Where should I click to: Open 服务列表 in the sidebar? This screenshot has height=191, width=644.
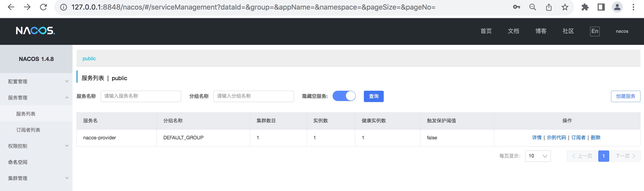point(36,114)
